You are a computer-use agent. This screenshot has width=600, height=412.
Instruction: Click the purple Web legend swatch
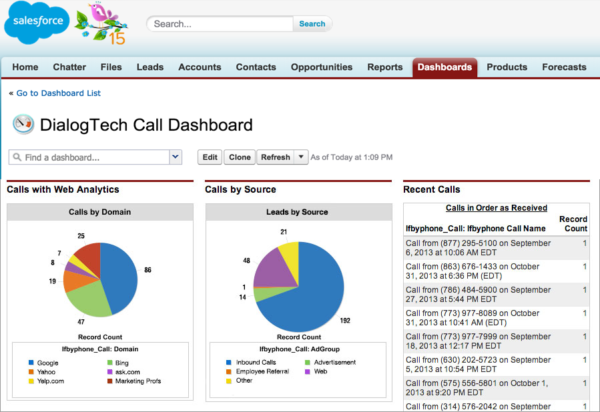tap(307, 371)
